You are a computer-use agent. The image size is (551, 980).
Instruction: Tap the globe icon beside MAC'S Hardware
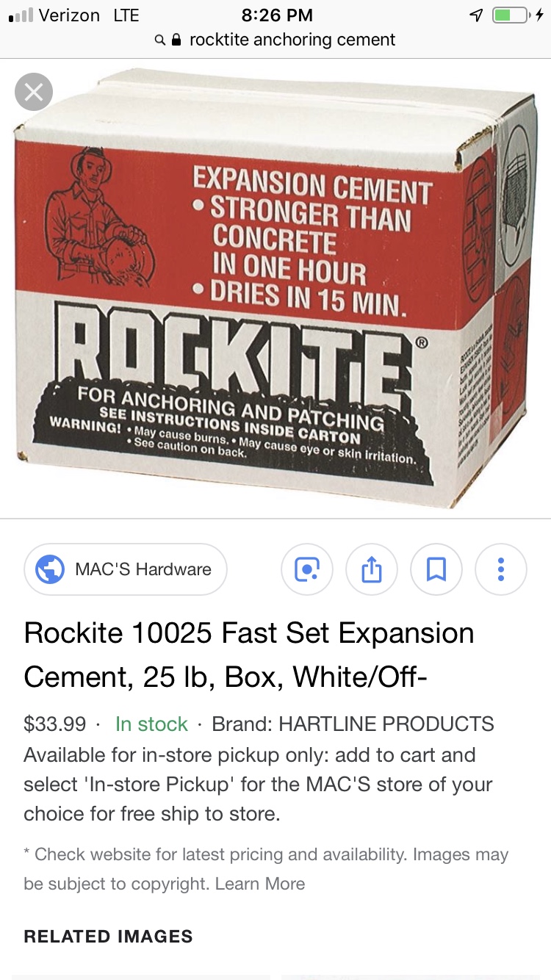(x=50, y=569)
